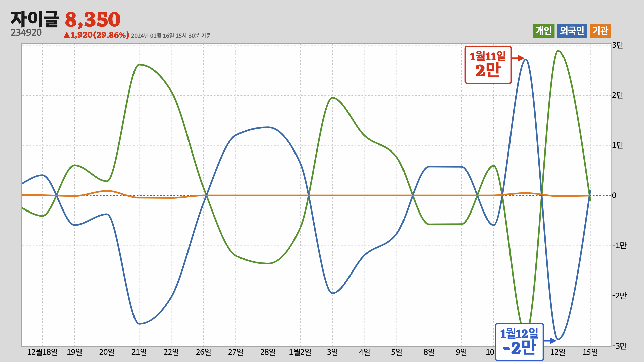Click the 26일 date label

click(203, 352)
